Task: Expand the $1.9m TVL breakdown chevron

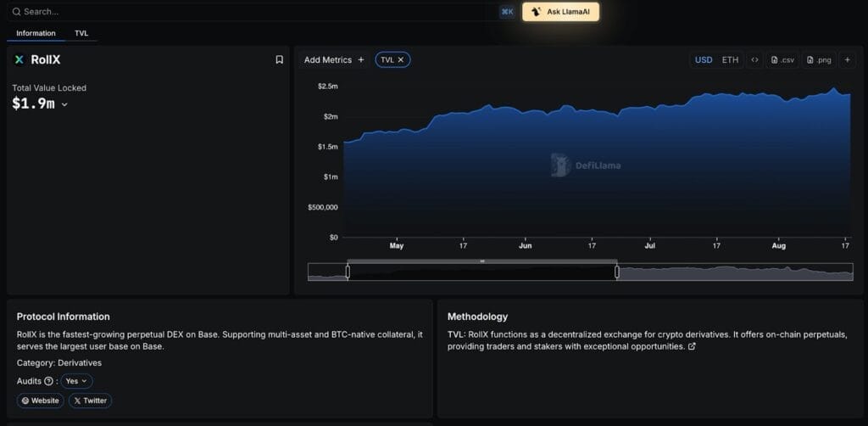Action: (x=64, y=104)
